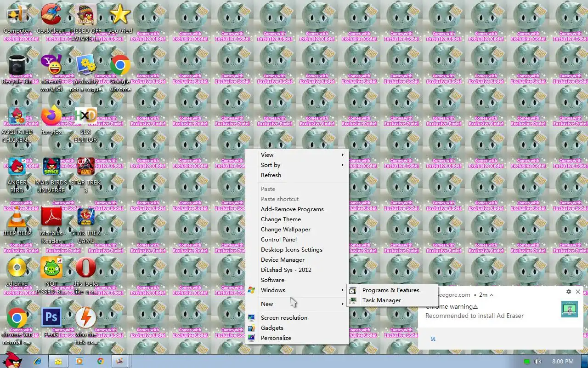This screenshot has width=588, height=368.
Task: Select the DiLshad Sys - 2012 entry
Action: click(297, 270)
